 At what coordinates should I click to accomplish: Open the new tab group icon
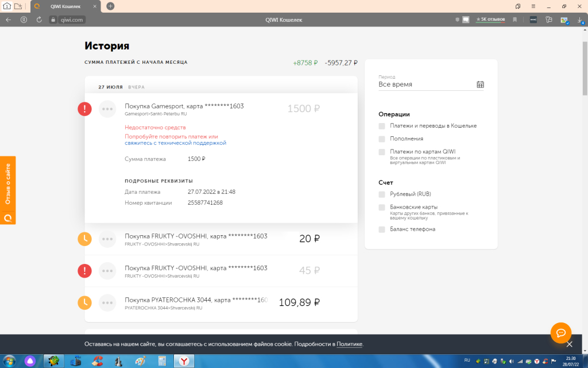point(18,6)
